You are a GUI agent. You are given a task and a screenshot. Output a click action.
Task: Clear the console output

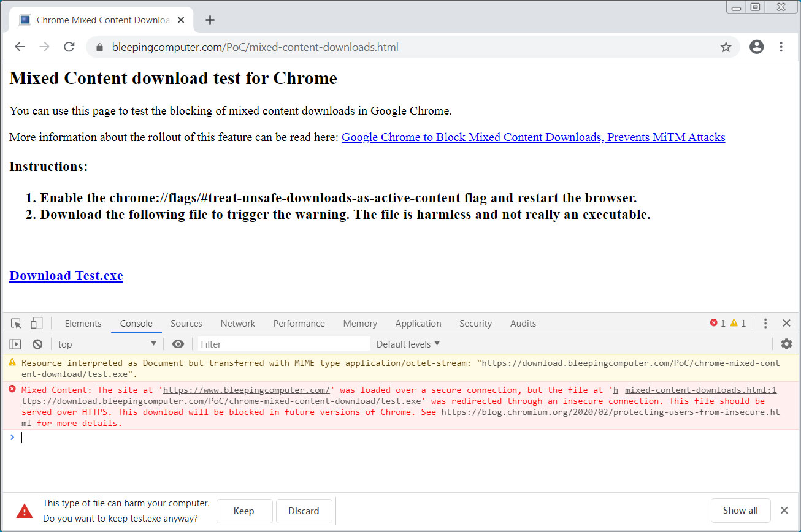coord(37,344)
